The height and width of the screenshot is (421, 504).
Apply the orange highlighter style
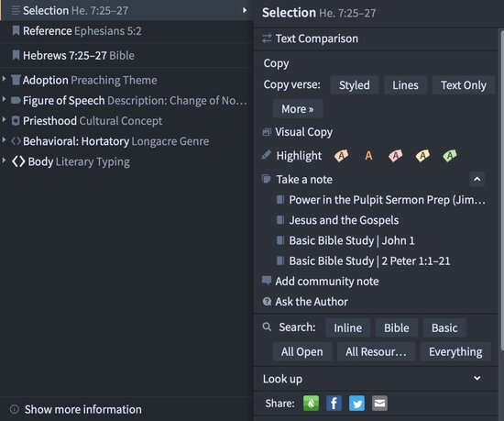pyautogui.click(x=341, y=156)
